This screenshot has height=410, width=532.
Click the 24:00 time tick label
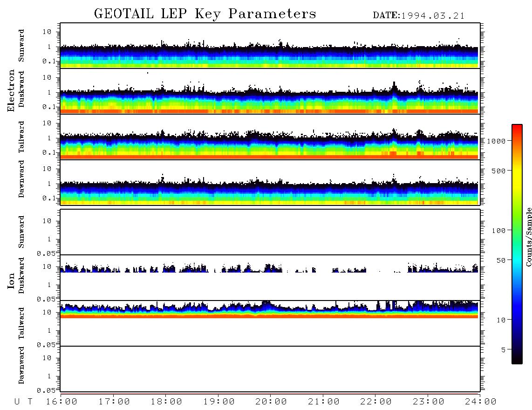click(481, 402)
